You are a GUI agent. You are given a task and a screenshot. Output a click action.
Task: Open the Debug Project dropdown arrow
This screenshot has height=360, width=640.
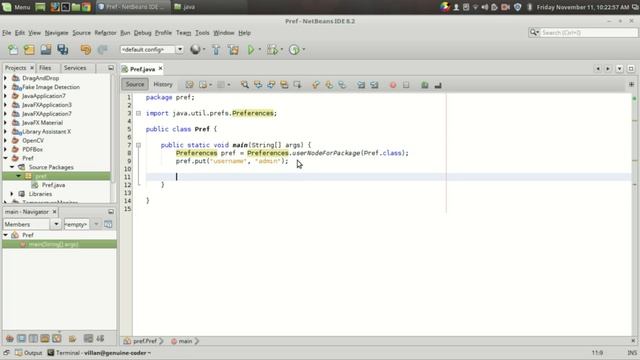282,50
